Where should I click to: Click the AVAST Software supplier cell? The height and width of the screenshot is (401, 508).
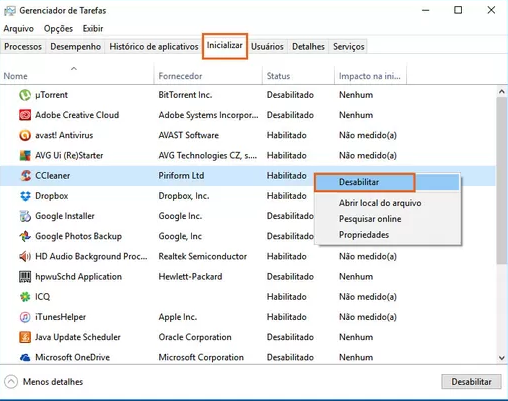[188, 135]
